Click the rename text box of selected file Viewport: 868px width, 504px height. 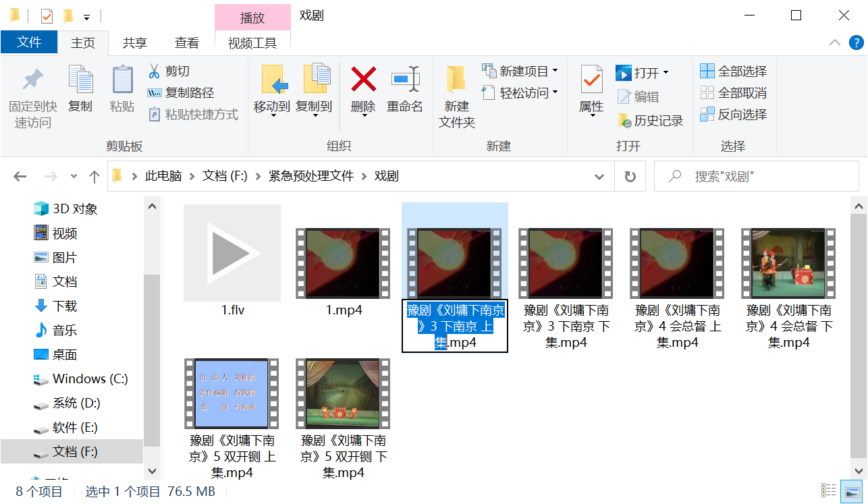click(x=455, y=327)
